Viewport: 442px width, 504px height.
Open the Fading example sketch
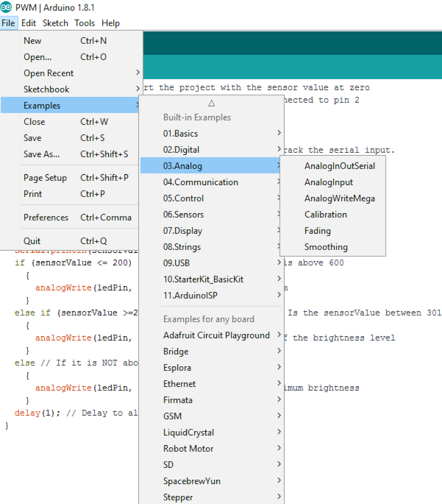[x=333, y=231]
